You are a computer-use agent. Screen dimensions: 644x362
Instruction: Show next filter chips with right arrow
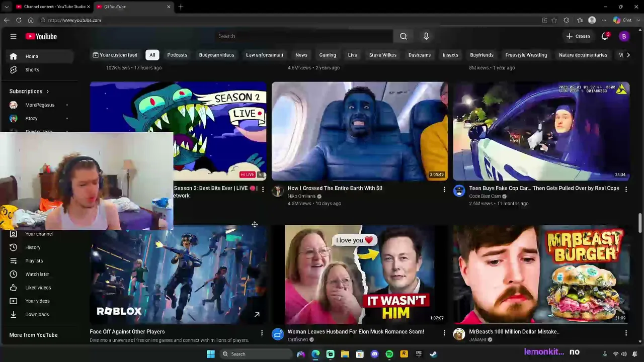(628, 55)
